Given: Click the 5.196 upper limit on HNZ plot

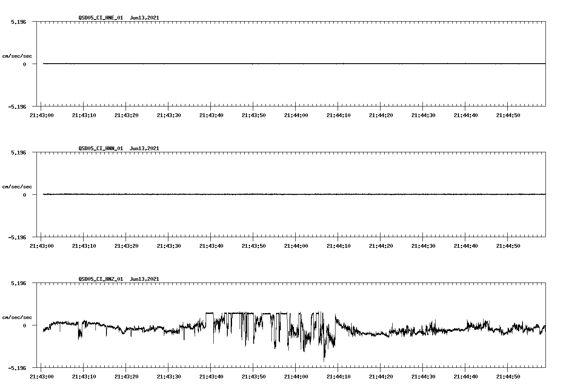Looking at the screenshot, I should (19, 283).
